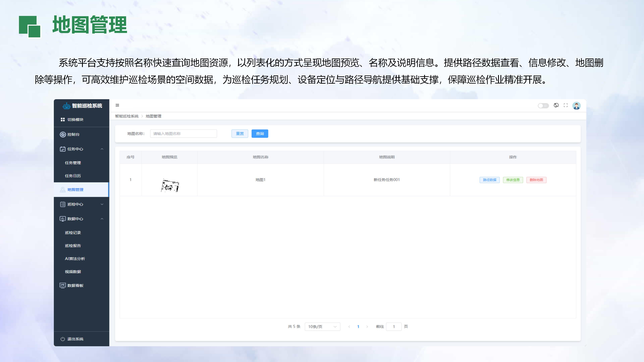
Task: Enter fullscreen mode via the expand icon
Action: 566,105
